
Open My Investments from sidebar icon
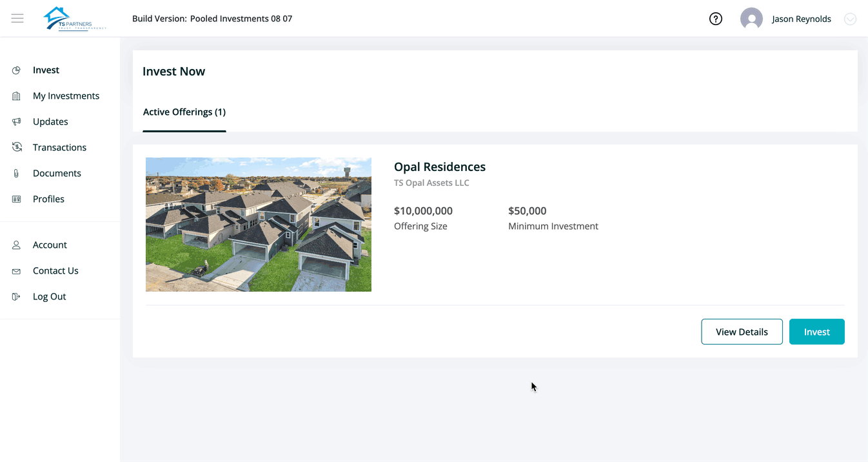point(16,95)
